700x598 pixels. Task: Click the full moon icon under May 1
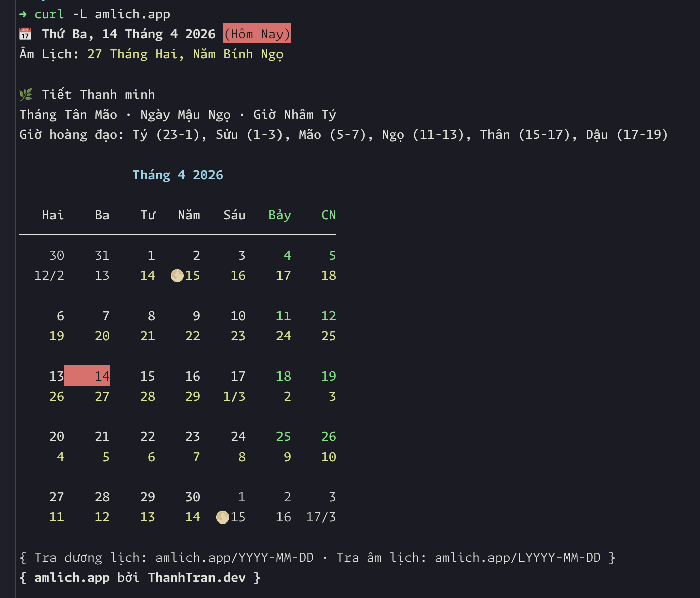pyautogui.click(x=223, y=517)
